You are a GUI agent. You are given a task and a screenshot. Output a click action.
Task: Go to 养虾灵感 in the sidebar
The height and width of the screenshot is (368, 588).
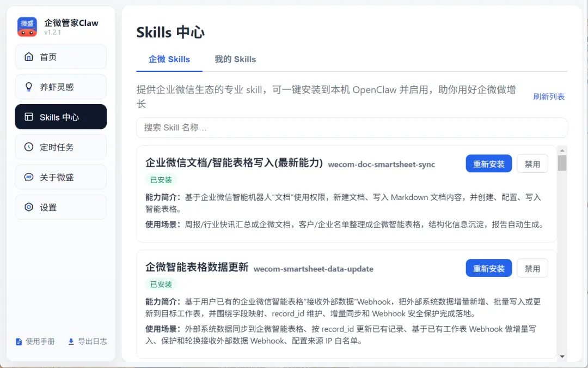(61, 87)
